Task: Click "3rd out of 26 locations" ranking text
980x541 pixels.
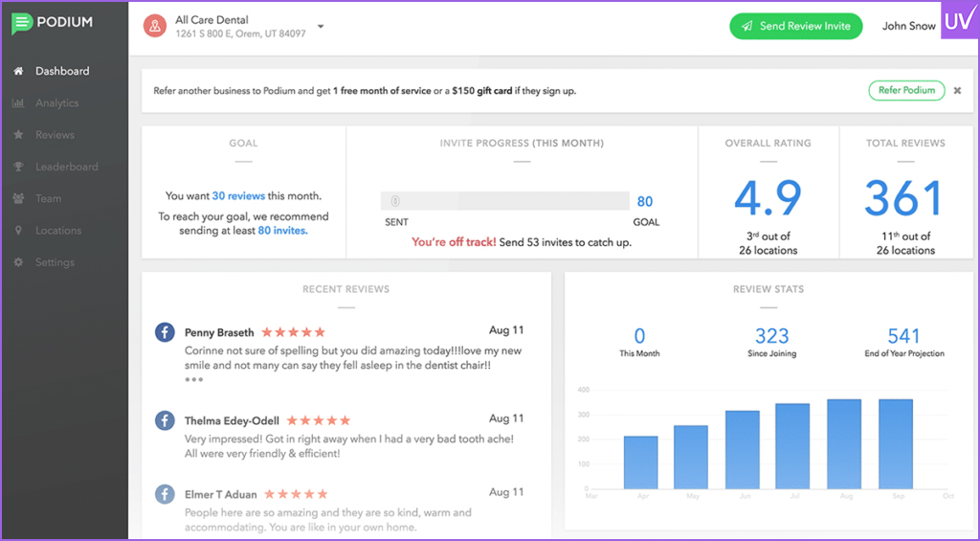Action: point(768,243)
